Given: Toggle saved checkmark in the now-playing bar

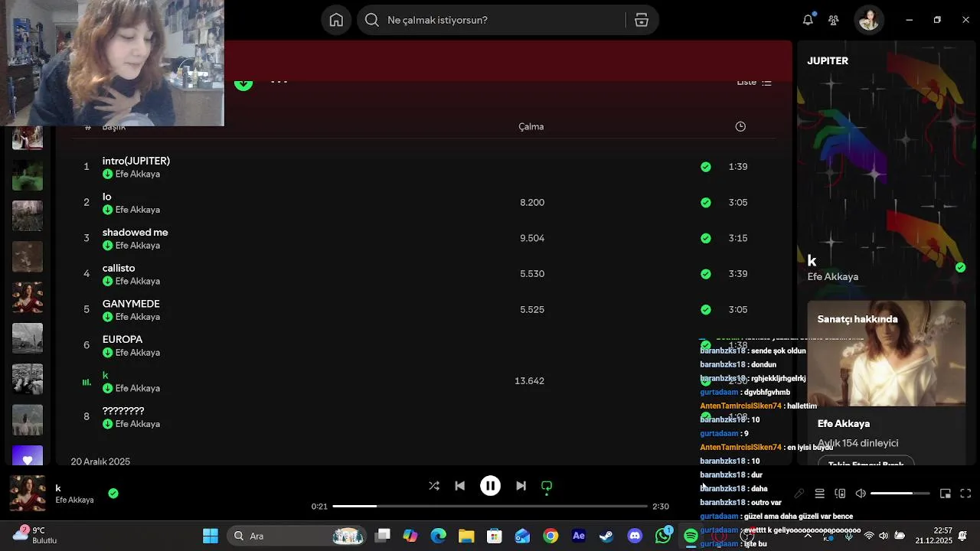Looking at the screenshot, I should (113, 494).
